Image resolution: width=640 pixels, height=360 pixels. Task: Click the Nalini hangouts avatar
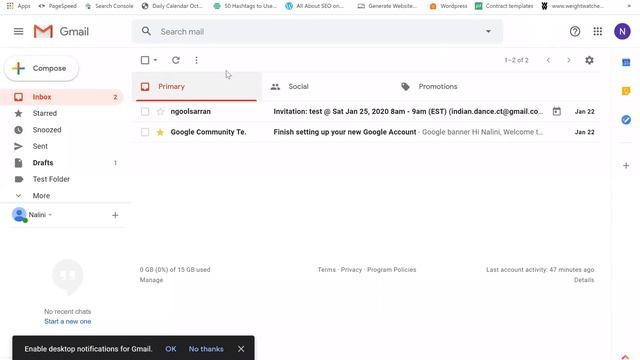19,215
